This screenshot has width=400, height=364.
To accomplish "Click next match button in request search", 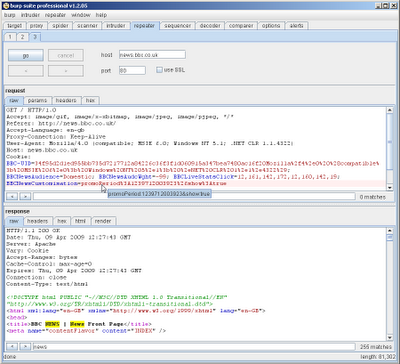I will click(25, 196).
